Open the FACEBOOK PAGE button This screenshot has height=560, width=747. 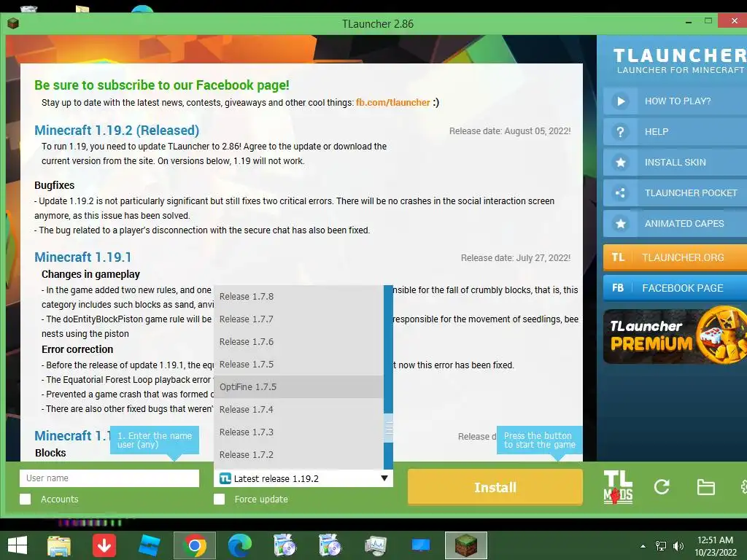click(675, 288)
